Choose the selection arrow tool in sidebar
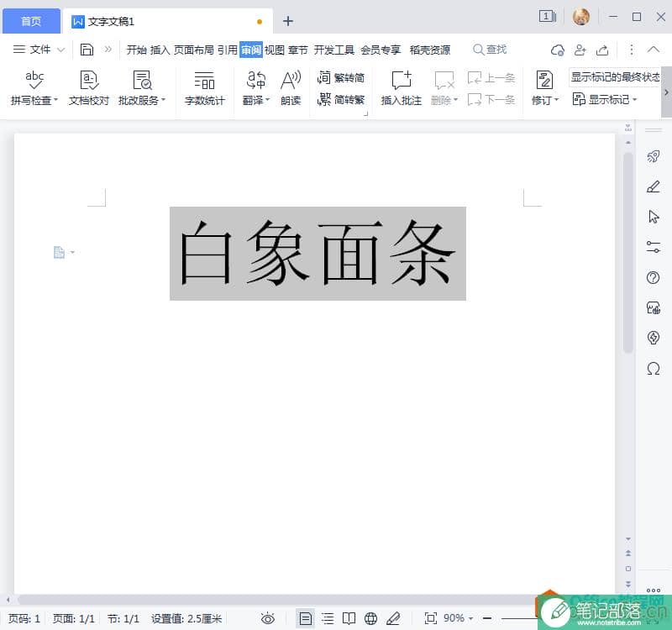Screen dimensions: 672x630 654,217
